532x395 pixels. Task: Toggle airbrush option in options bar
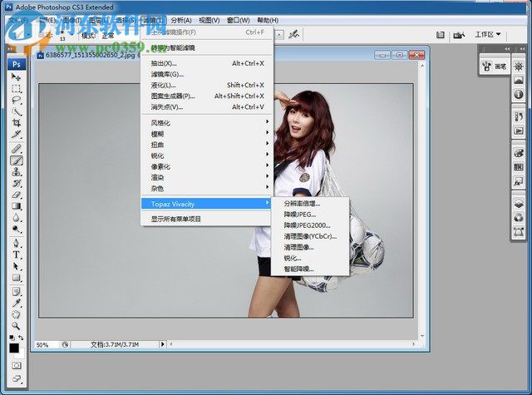coord(293,34)
